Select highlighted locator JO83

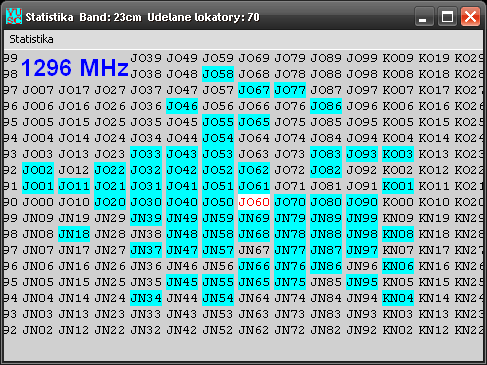point(326,154)
